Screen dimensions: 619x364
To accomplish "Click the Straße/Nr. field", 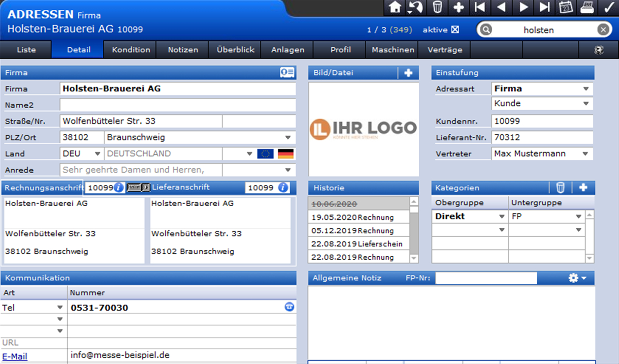I will (141, 121).
